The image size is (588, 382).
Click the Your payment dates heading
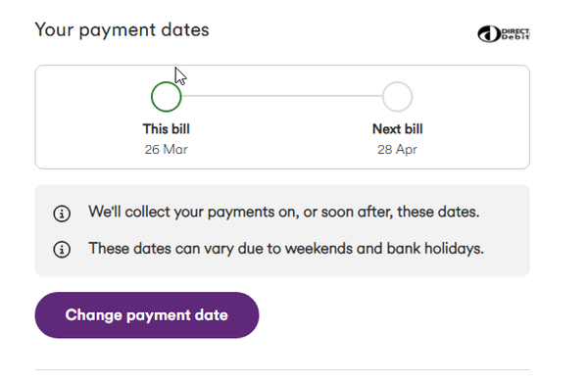122,30
